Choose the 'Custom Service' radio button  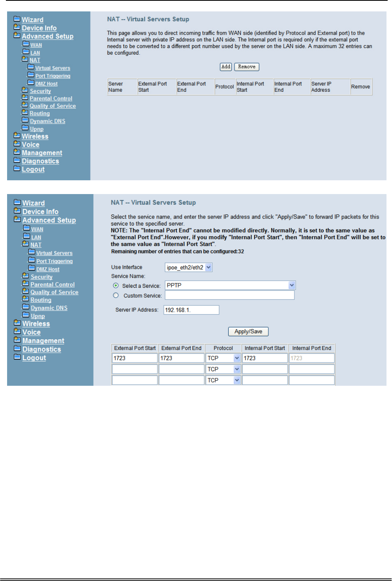click(x=116, y=295)
